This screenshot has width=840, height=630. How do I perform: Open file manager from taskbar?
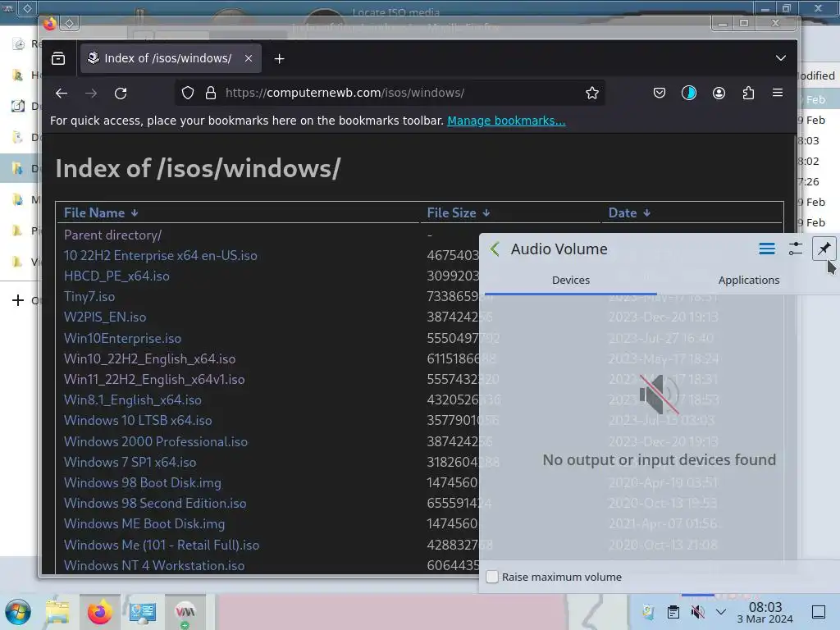click(57, 612)
